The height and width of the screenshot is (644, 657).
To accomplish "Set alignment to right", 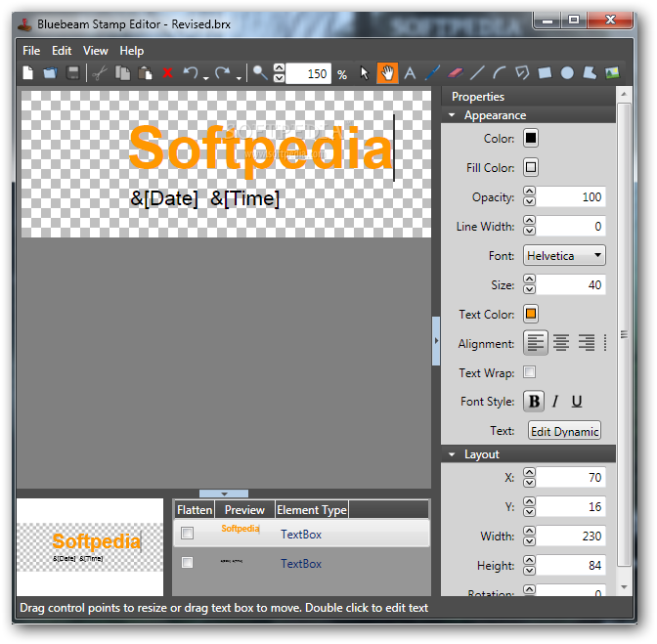I will coord(587,343).
